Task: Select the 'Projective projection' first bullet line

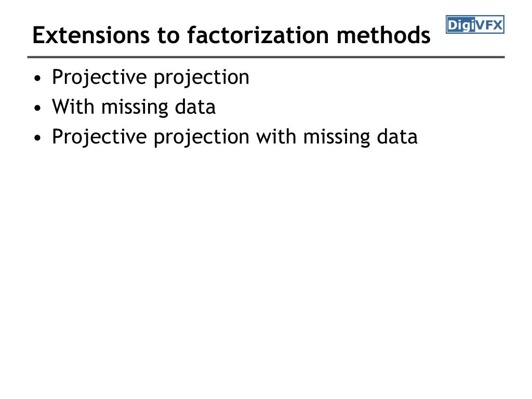Action: pyautogui.click(x=151, y=77)
